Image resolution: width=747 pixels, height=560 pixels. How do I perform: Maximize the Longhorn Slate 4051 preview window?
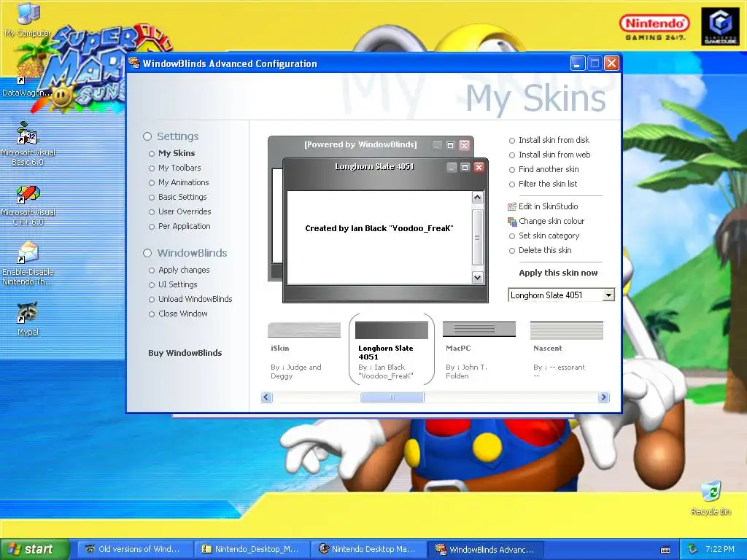(x=465, y=167)
